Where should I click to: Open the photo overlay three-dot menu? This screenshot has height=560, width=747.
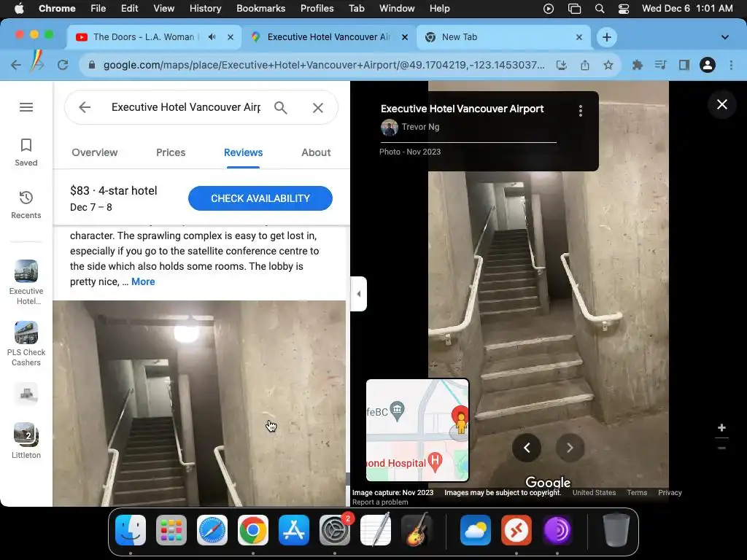click(x=580, y=111)
